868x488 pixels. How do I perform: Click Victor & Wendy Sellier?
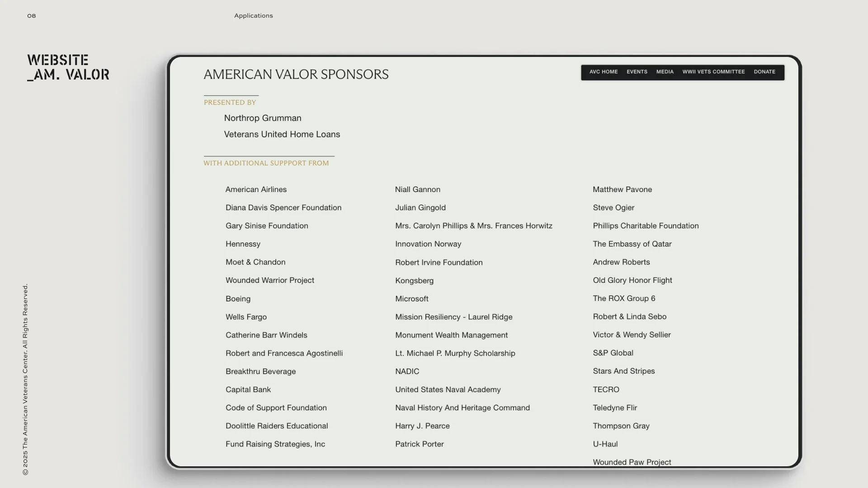click(x=632, y=335)
